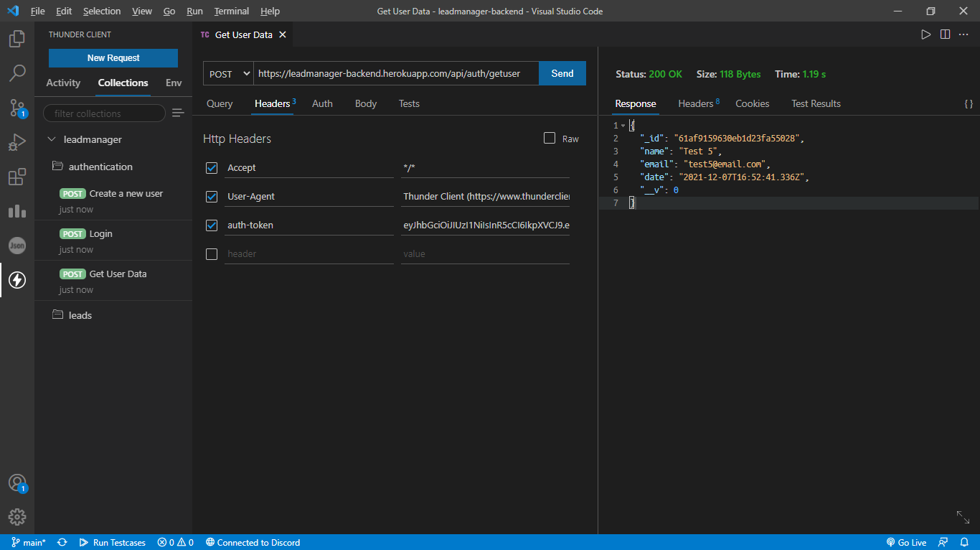The image size is (980, 550).
Task: Click the main* branch indicator
Action: coord(29,543)
